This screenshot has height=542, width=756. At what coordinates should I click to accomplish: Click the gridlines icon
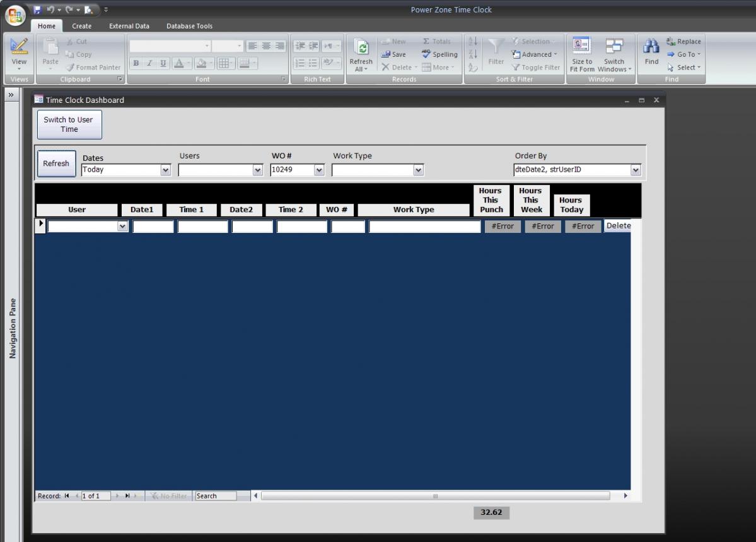[x=224, y=63]
